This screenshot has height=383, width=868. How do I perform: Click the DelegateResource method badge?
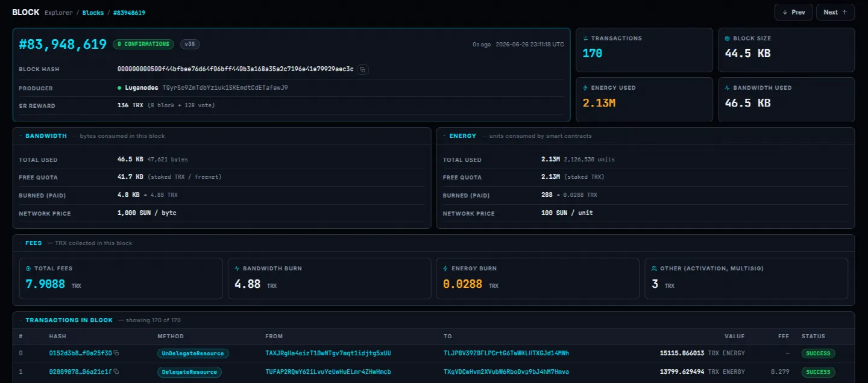click(x=189, y=372)
